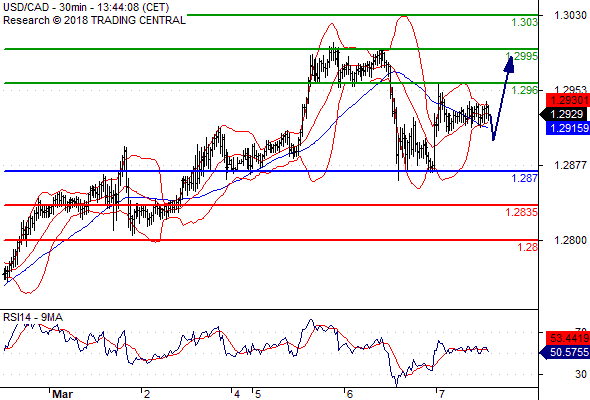Click the red 1.28 support label
590x400 pixels.
pos(528,247)
